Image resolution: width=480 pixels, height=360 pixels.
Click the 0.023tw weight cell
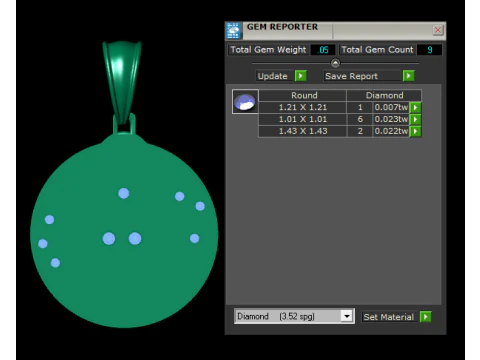pos(391,119)
